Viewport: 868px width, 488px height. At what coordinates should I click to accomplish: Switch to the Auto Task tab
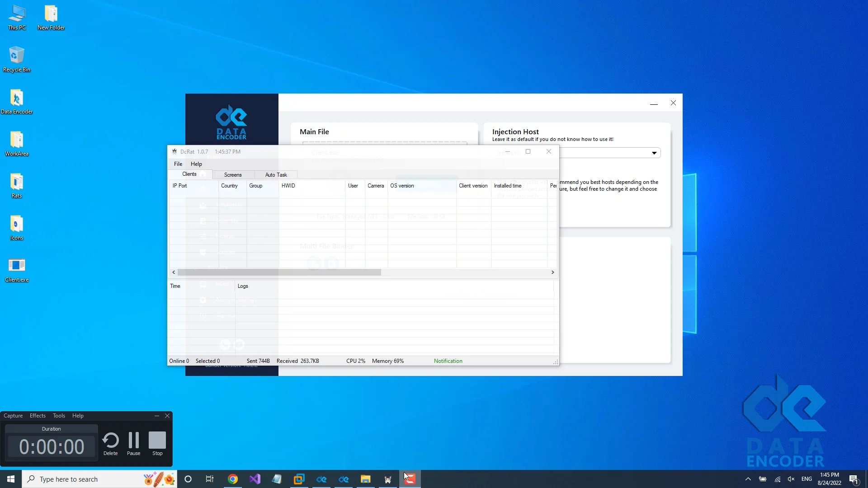(x=276, y=174)
